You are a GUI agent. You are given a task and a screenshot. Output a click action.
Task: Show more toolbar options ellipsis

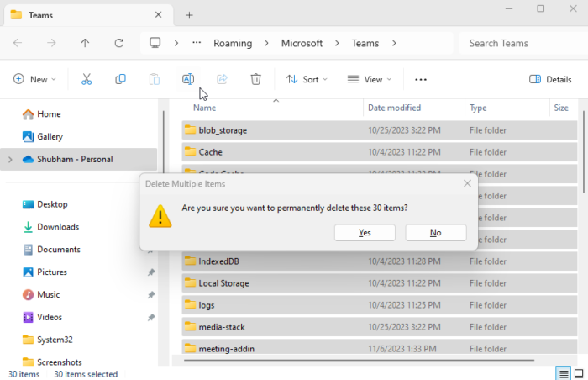click(x=421, y=79)
